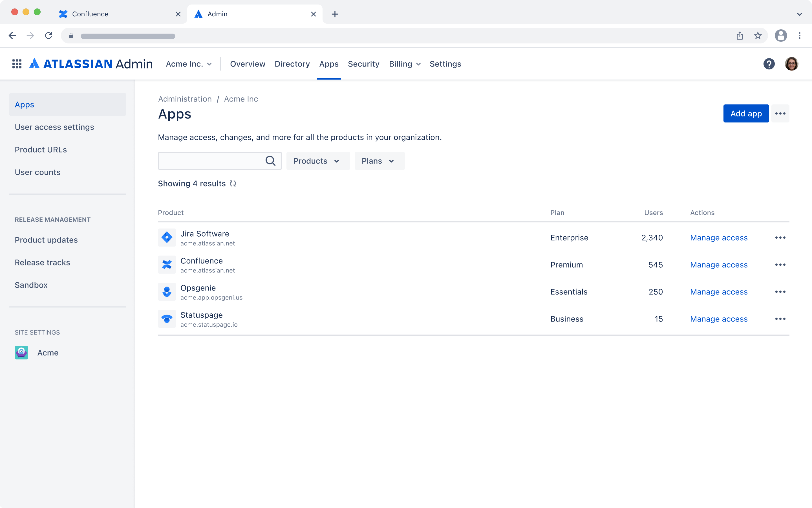Select the Apps top navigation tab
Screen dimensions: 812x508
pyautogui.click(x=329, y=64)
